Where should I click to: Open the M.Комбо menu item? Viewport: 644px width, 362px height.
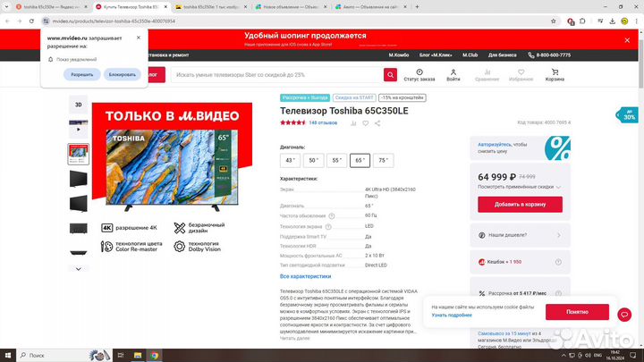(398, 55)
